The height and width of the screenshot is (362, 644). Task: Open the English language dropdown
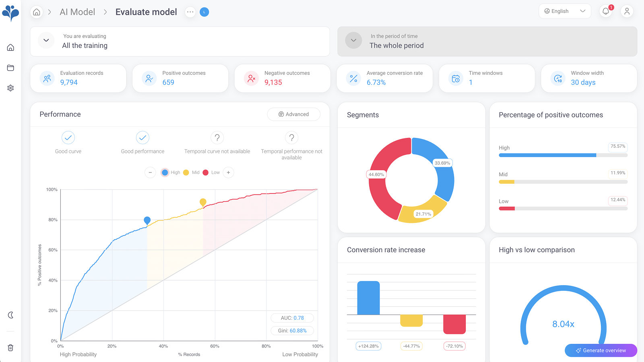pyautogui.click(x=564, y=11)
